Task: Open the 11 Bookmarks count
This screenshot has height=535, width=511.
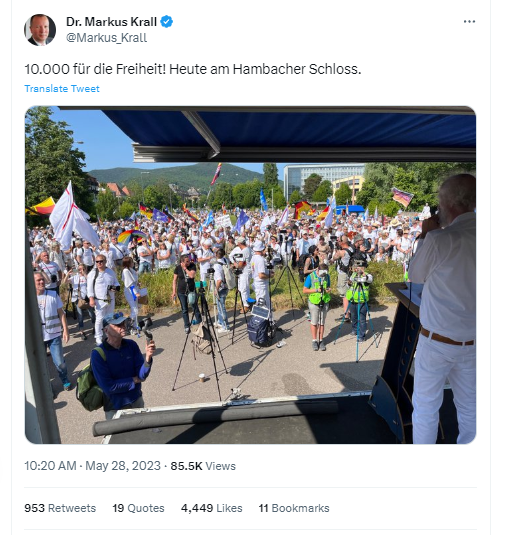Action: [294, 508]
